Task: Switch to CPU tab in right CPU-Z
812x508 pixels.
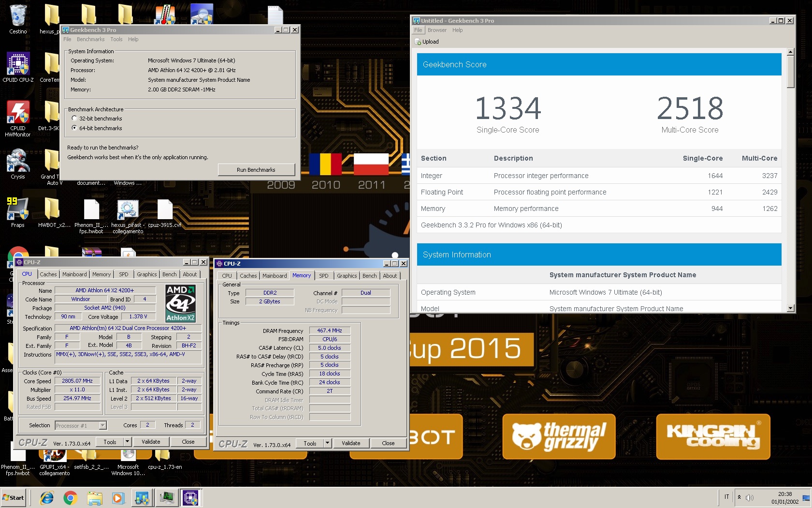Action: [x=227, y=276]
